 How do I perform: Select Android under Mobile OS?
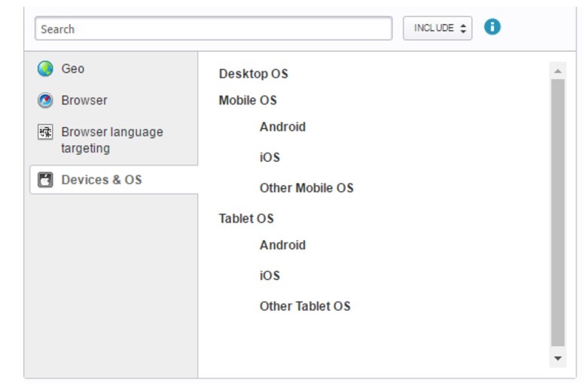tap(282, 126)
